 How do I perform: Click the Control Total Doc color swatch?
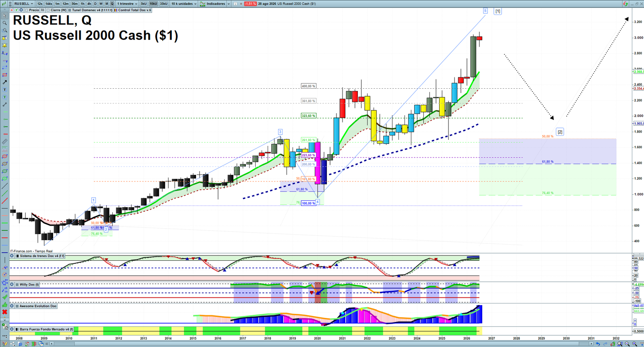pyautogui.click(x=116, y=10)
